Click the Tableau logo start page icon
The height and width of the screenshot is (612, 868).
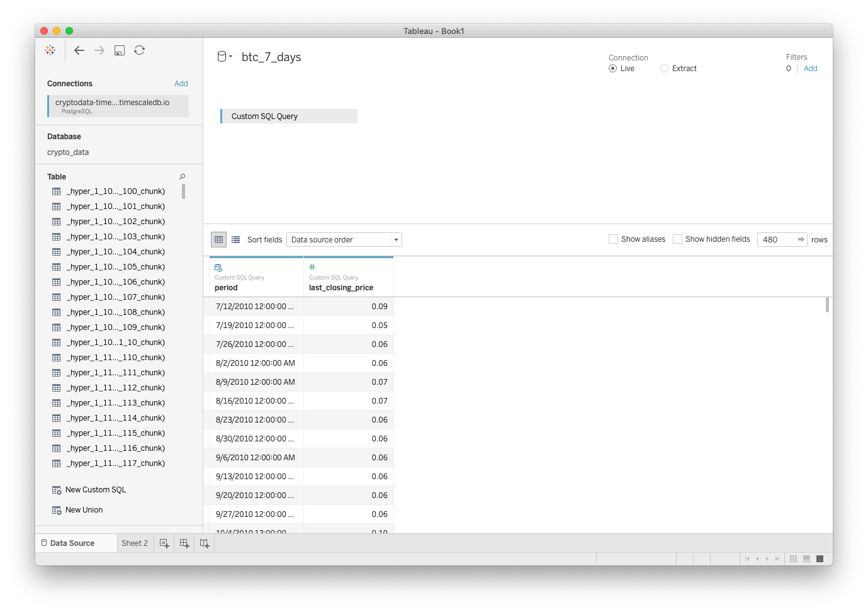[x=50, y=50]
